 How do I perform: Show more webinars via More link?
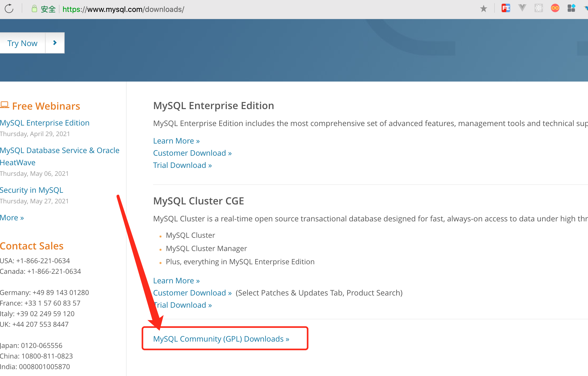(x=12, y=217)
